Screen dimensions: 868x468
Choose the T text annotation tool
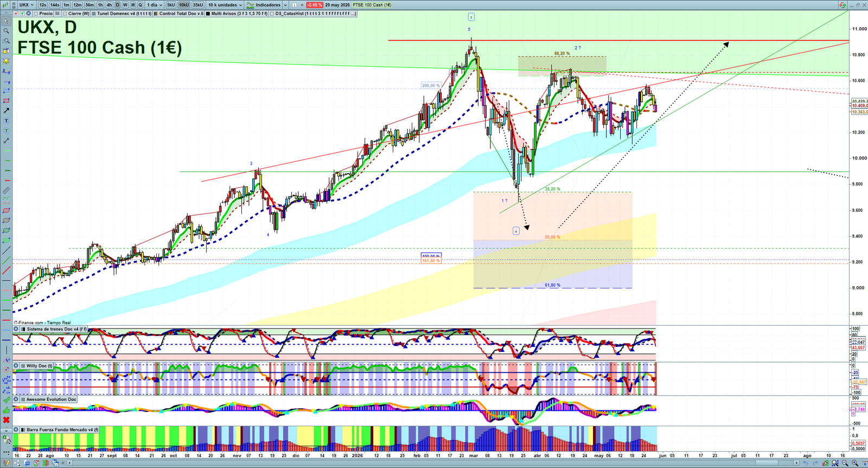[6, 121]
